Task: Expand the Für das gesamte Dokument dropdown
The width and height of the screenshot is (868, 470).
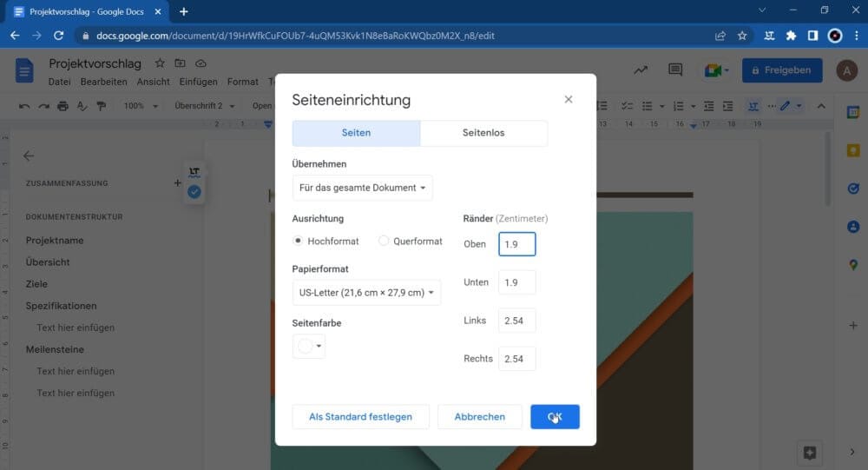Action: (363, 188)
